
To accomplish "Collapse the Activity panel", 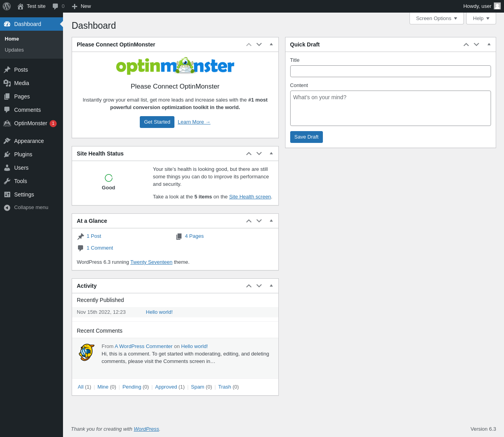I will tap(271, 286).
